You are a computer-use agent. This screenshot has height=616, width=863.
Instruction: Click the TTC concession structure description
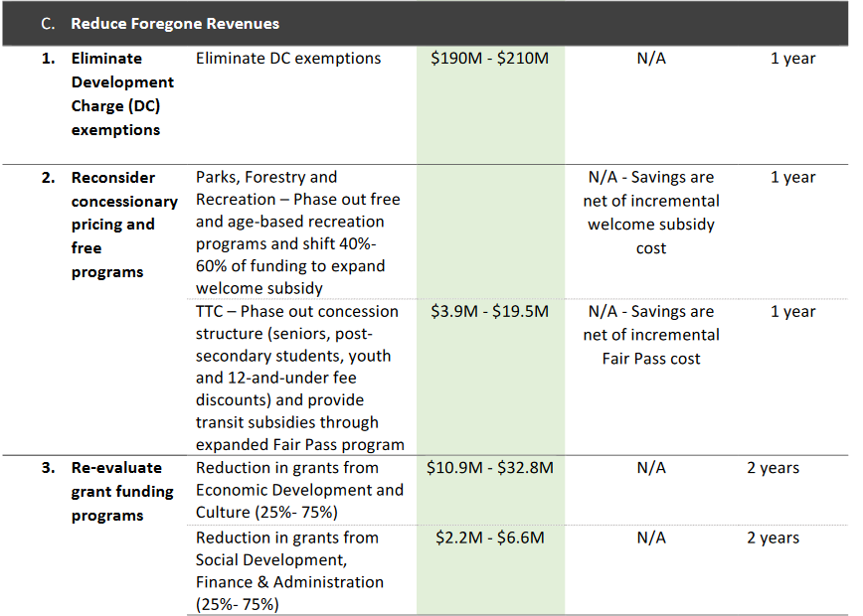coord(298,378)
